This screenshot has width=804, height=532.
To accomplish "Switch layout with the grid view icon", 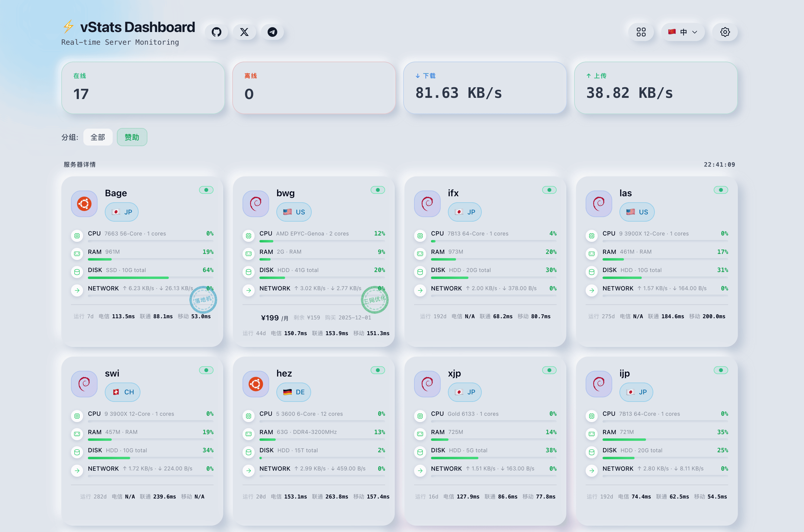I will click(641, 32).
